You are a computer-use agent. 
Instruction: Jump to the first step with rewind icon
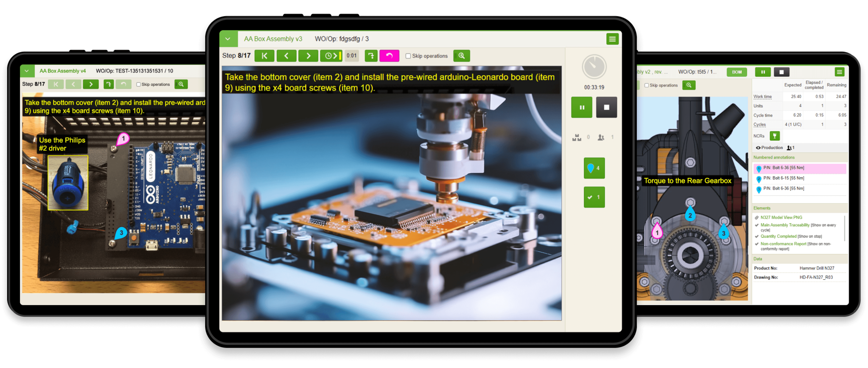(264, 56)
